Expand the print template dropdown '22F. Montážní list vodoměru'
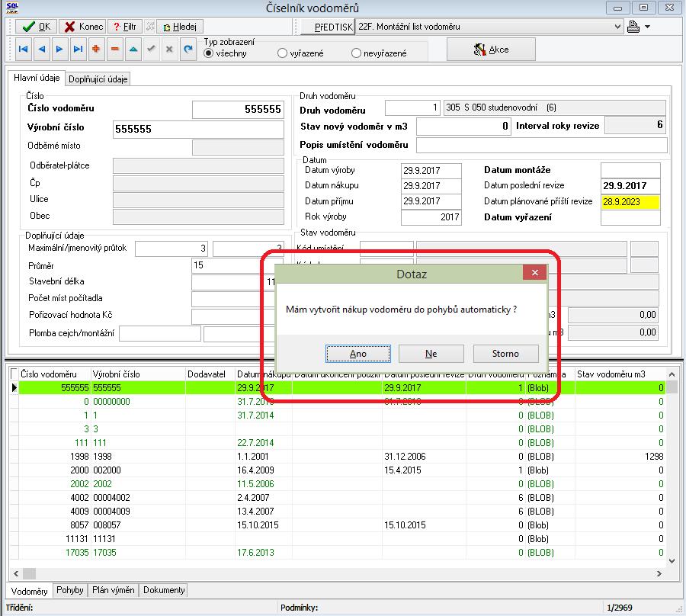Viewport: 686px width, 616px height. click(x=617, y=27)
